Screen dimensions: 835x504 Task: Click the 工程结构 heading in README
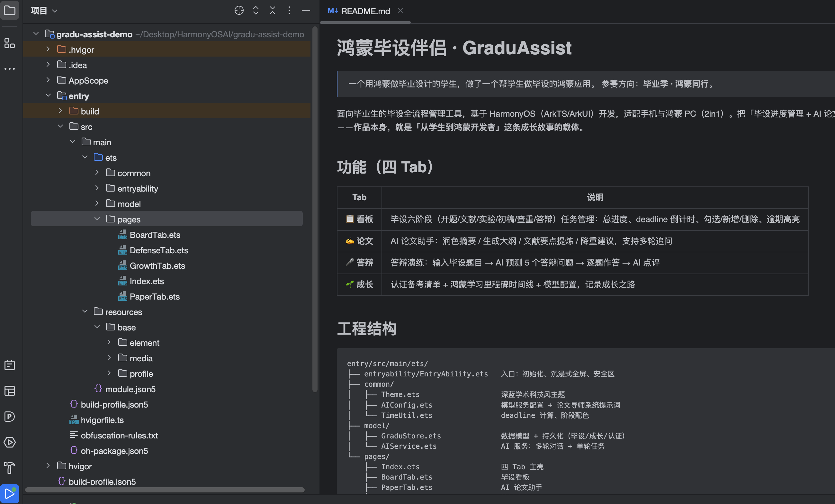(x=367, y=328)
